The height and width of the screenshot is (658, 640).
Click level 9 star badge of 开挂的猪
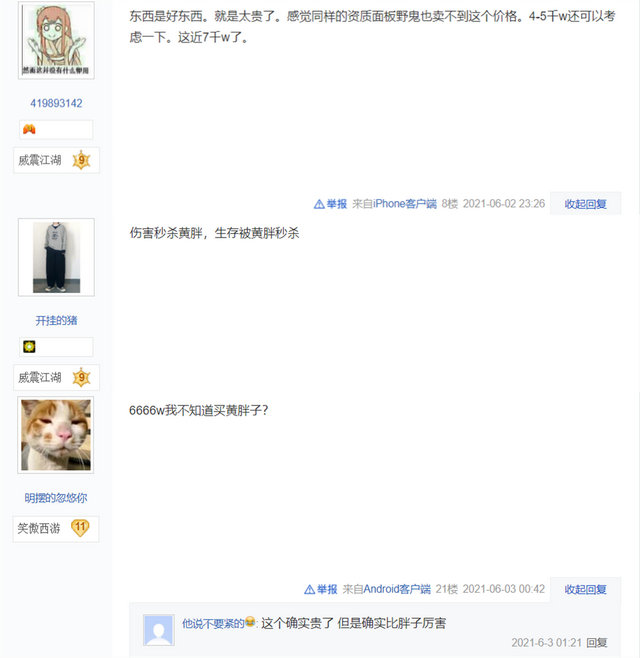tap(81, 378)
